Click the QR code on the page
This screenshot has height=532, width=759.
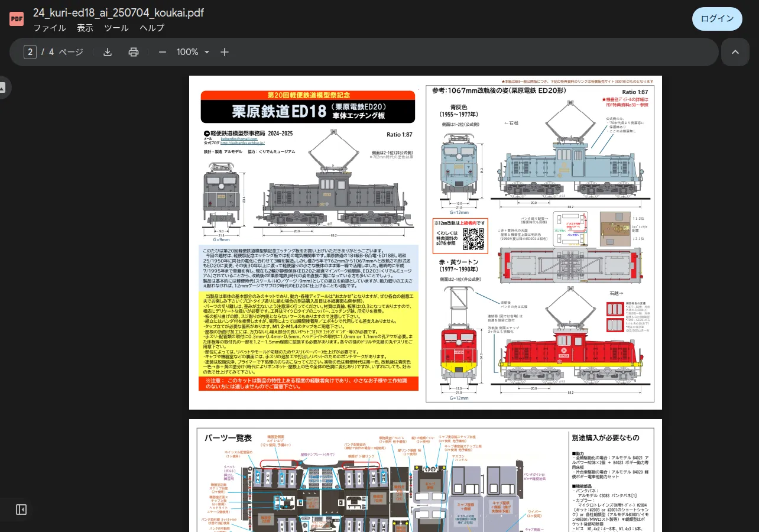pos(473,239)
